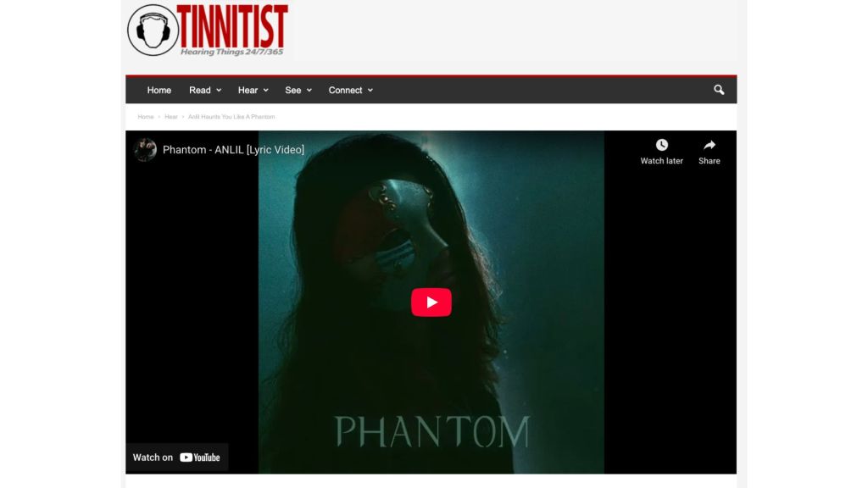Screen dimensions: 868x488
Task: Go to Home in navigation bar
Action: pyautogui.click(x=159, y=90)
